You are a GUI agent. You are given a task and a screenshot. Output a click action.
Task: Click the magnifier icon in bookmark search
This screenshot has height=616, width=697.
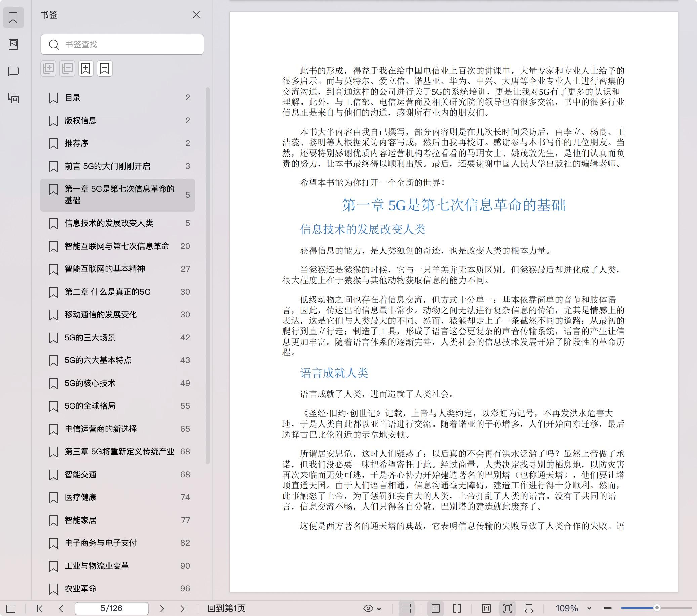(54, 44)
